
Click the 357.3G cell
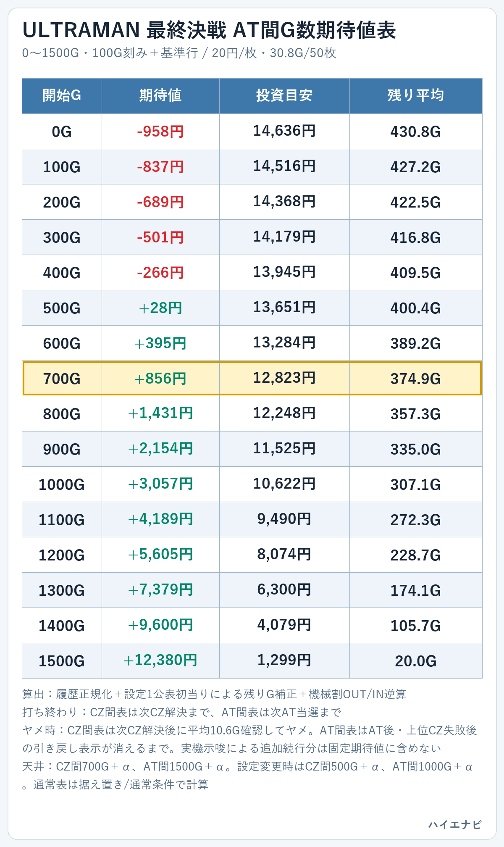(x=416, y=414)
